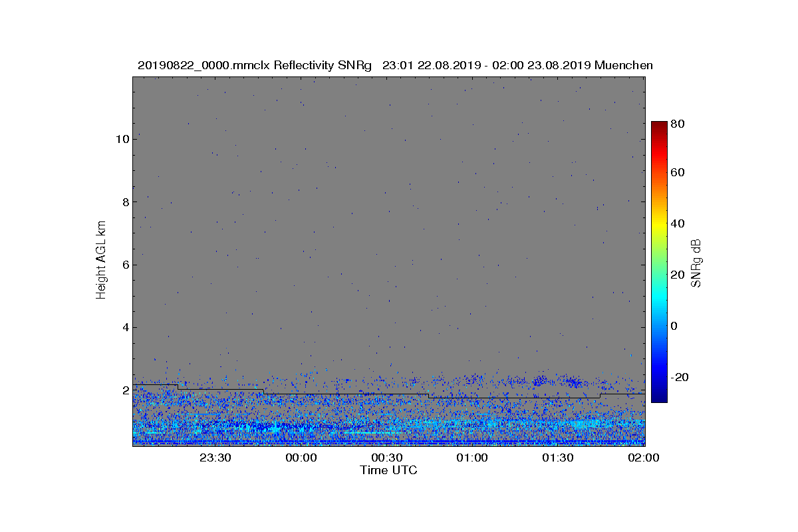Click the colorbar value 20

(x=678, y=275)
